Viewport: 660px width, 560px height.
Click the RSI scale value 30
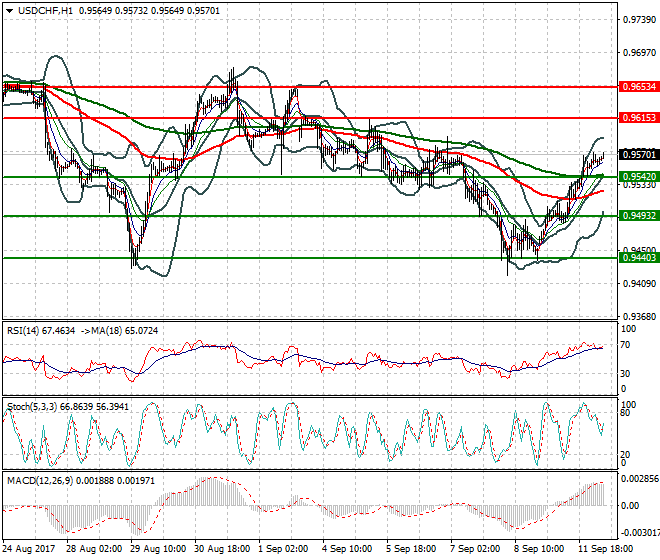pyautogui.click(x=625, y=373)
